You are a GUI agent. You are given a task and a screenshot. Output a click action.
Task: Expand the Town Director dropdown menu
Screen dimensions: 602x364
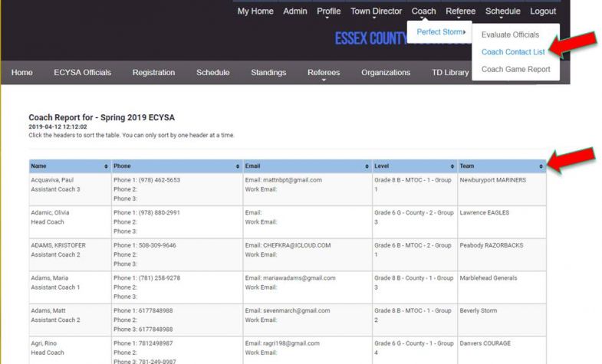click(x=376, y=11)
